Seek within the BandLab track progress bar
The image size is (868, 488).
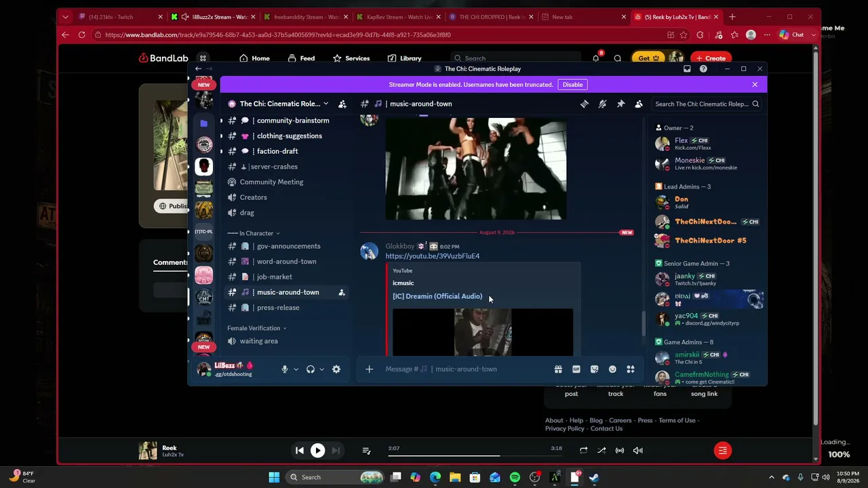pyautogui.click(x=475, y=455)
